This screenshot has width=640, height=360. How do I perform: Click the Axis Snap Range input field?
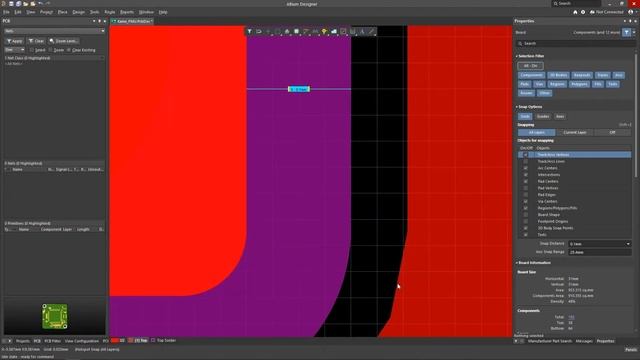[600, 252]
